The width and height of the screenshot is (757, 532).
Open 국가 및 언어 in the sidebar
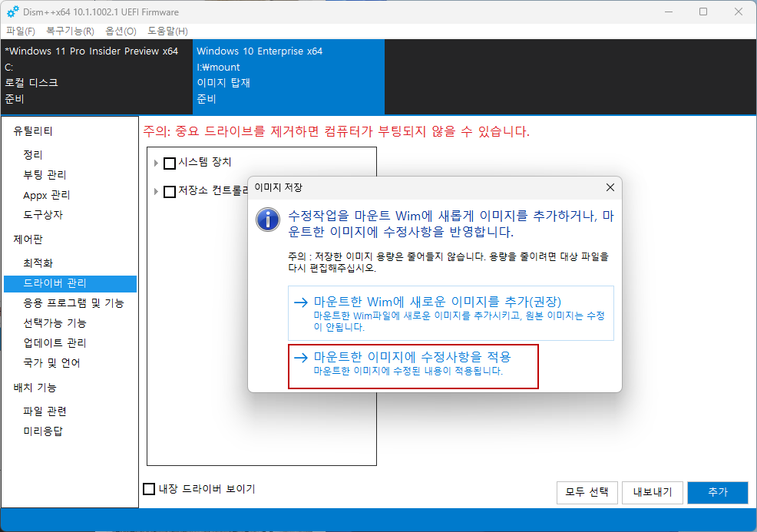[x=51, y=363]
